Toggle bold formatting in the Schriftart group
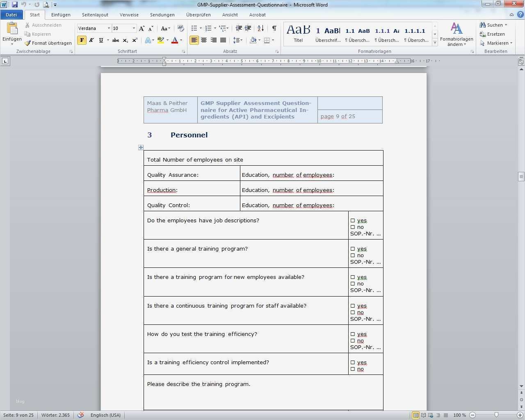Screen dimensions: 525x420 82,40
